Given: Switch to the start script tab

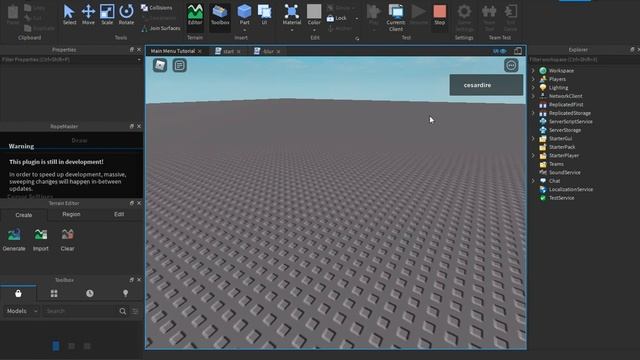Looking at the screenshot, I should pyautogui.click(x=228, y=51).
